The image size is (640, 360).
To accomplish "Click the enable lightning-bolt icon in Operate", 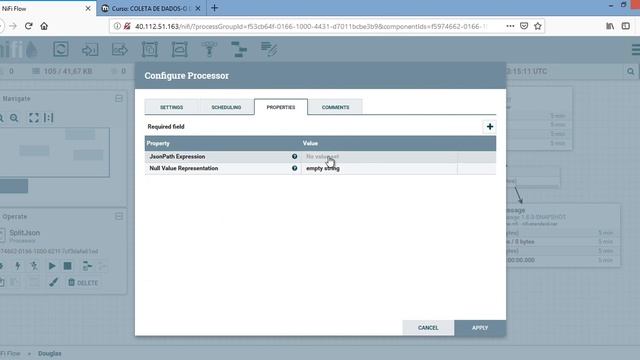I will point(18,266).
